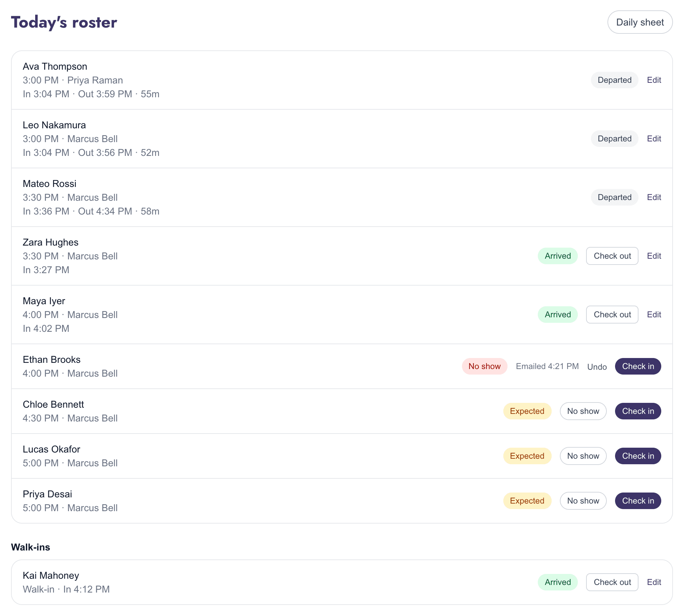Click Leo Nakamura's Departed status badge
Image resolution: width=684 pixels, height=616 pixels.
coord(615,139)
